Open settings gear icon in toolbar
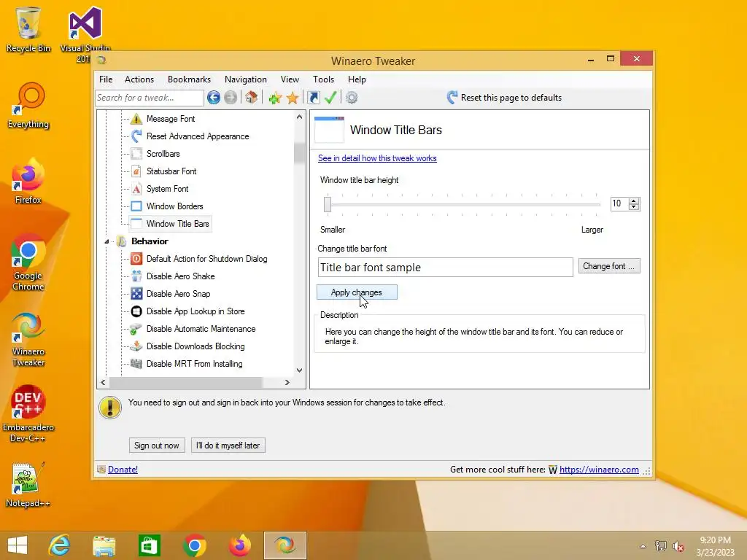 352,98
